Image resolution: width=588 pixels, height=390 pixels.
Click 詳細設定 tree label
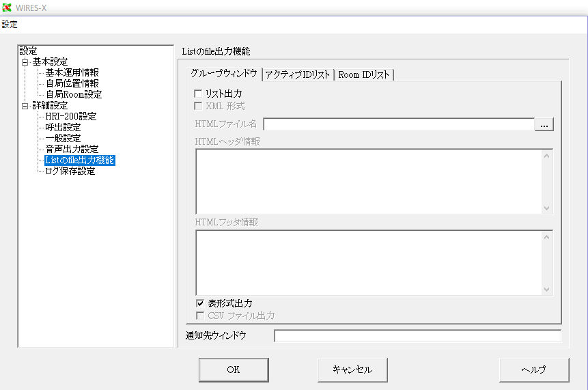tap(50, 105)
